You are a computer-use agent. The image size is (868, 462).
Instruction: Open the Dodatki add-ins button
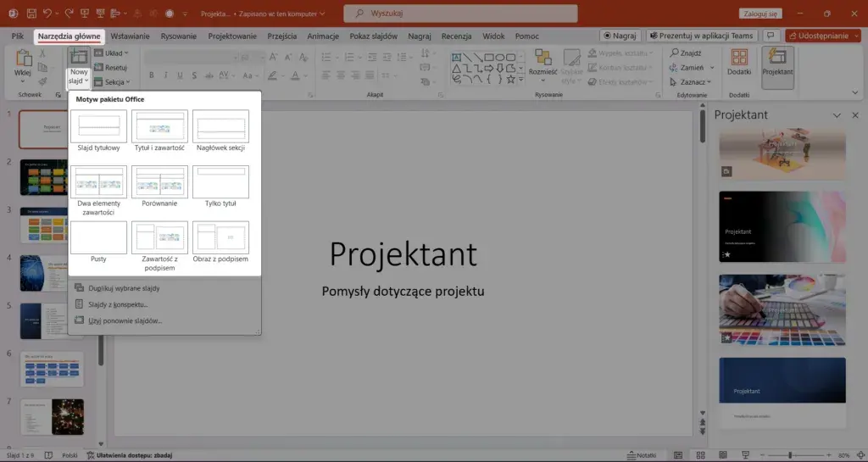click(739, 63)
